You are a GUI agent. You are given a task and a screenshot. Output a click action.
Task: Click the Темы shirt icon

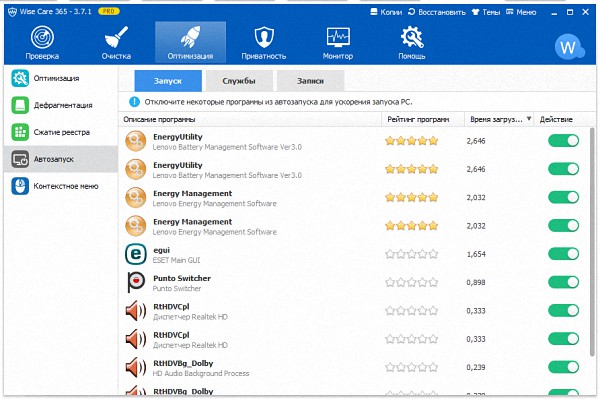pyautogui.click(x=475, y=12)
